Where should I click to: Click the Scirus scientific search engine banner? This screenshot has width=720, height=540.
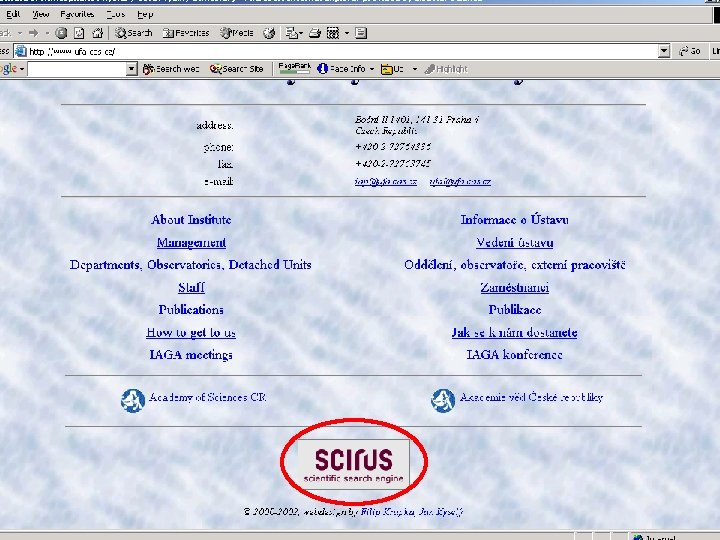coord(354,463)
